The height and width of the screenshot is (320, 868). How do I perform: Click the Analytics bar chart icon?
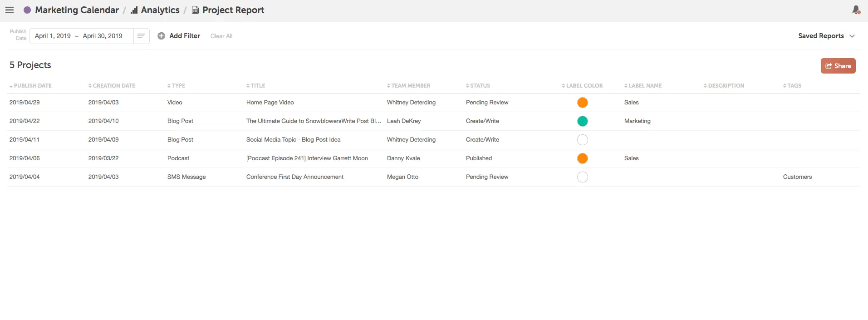pos(134,10)
